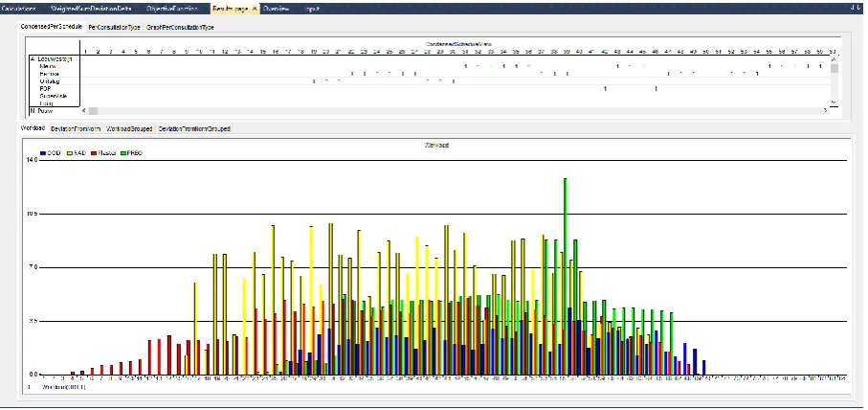The width and height of the screenshot is (868, 410).
Task: Click the Workload chart title
Action: (x=436, y=145)
